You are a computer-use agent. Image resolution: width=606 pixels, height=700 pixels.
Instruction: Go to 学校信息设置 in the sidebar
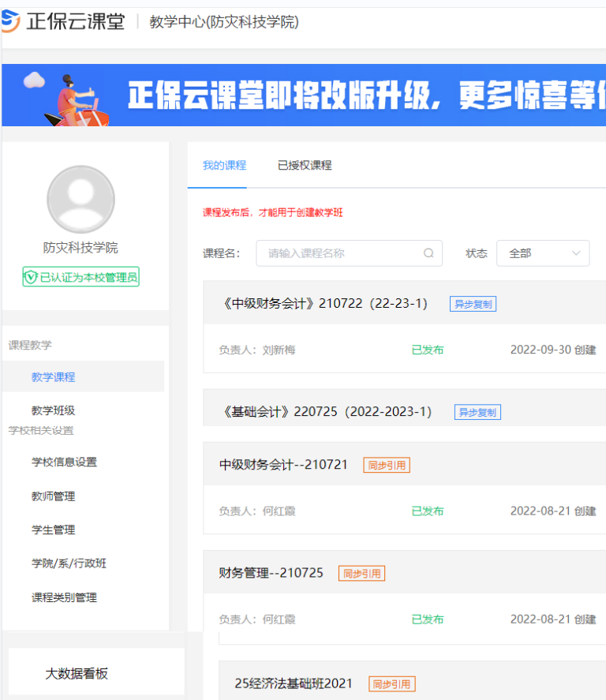[64, 462]
